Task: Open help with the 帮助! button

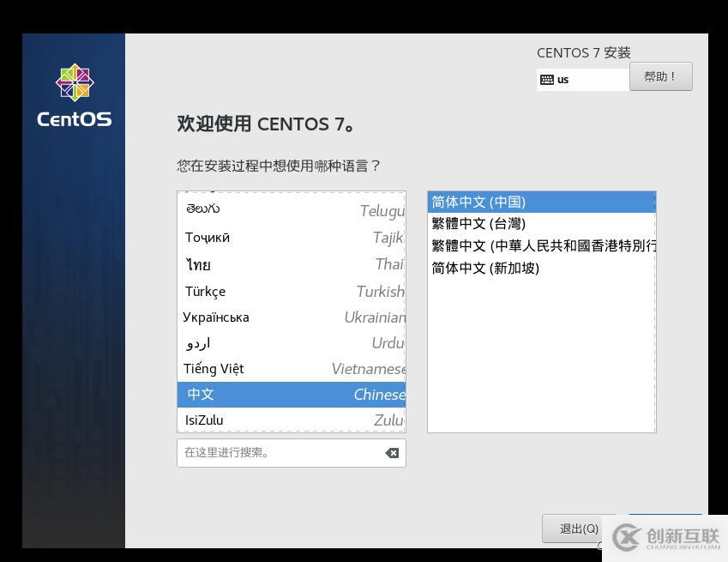Action: click(x=660, y=76)
